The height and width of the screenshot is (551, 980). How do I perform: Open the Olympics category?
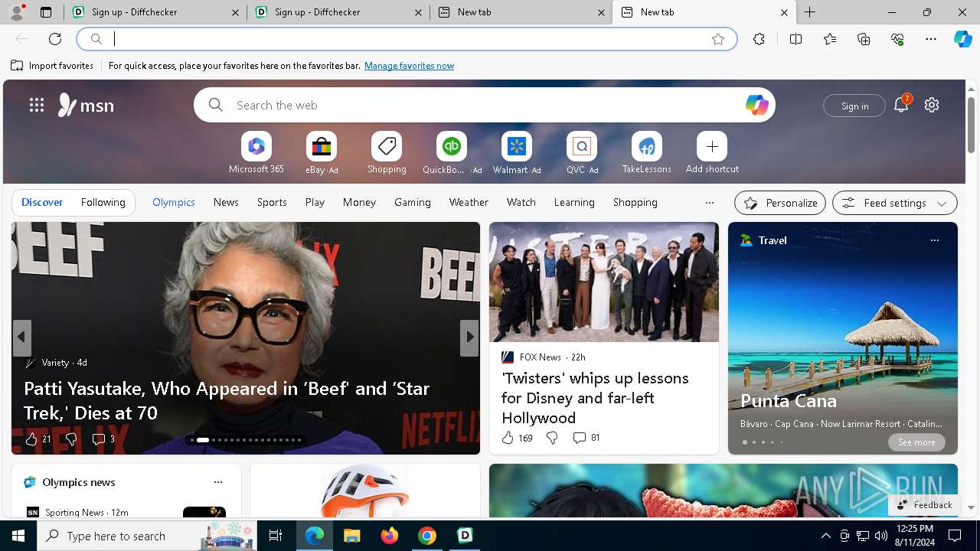(174, 202)
